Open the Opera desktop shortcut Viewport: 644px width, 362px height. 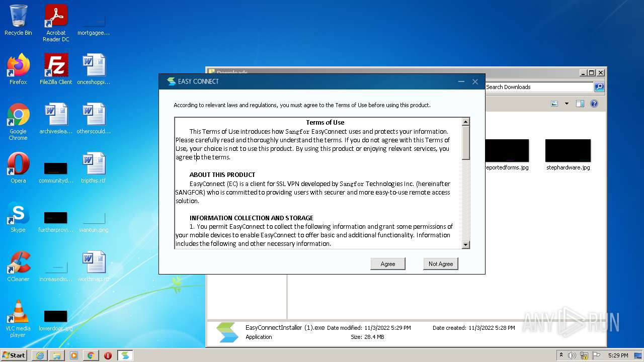[18, 168]
